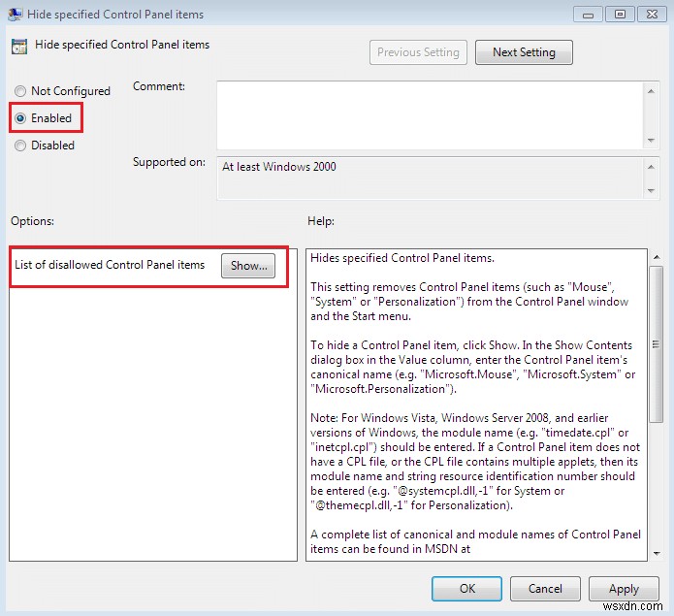Click the Options: label
674x616 pixels.
click(32, 221)
